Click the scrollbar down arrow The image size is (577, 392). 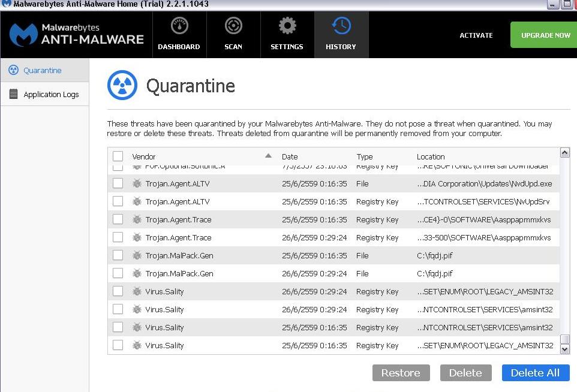point(565,349)
